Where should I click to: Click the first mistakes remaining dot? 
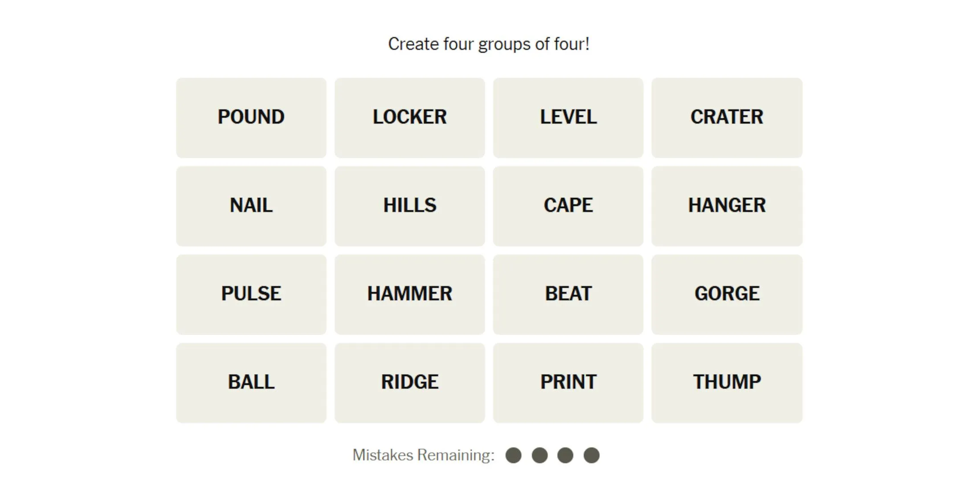pos(513,455)
